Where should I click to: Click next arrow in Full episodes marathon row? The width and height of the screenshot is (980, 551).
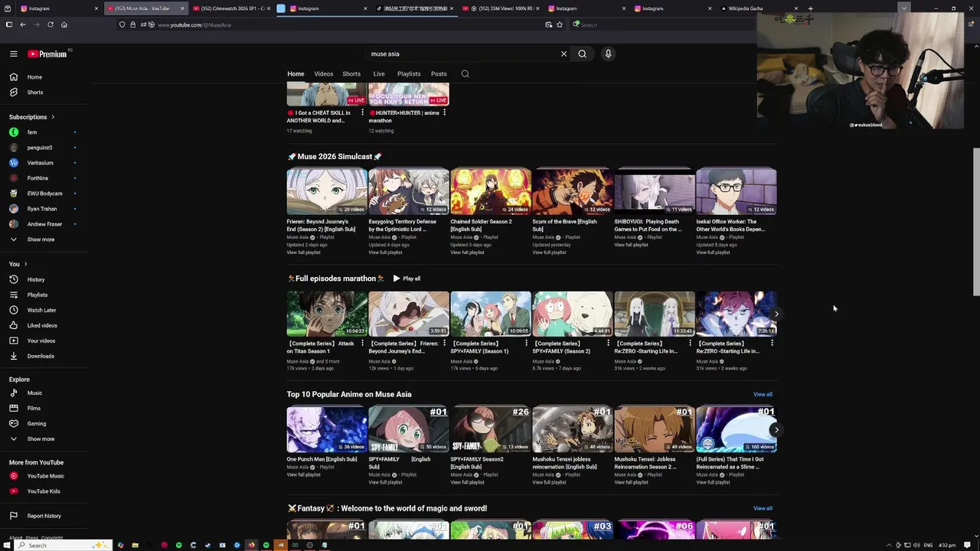(x=776, y=314)
